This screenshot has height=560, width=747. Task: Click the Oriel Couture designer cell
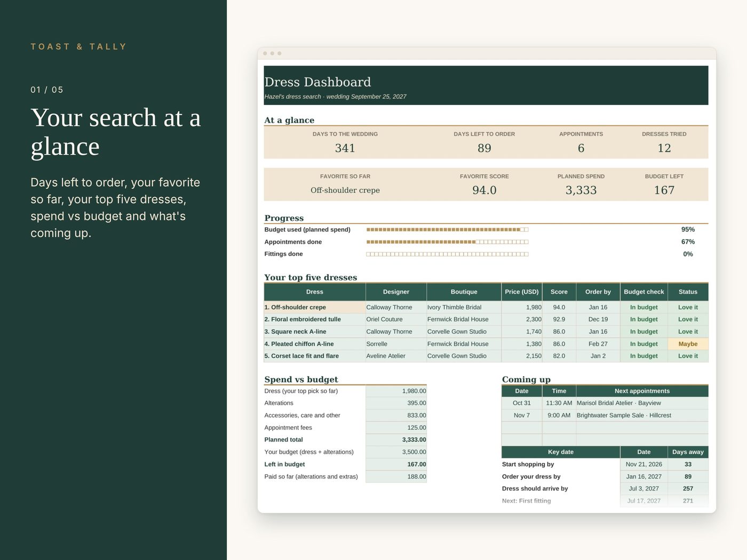tap(396, 319)
